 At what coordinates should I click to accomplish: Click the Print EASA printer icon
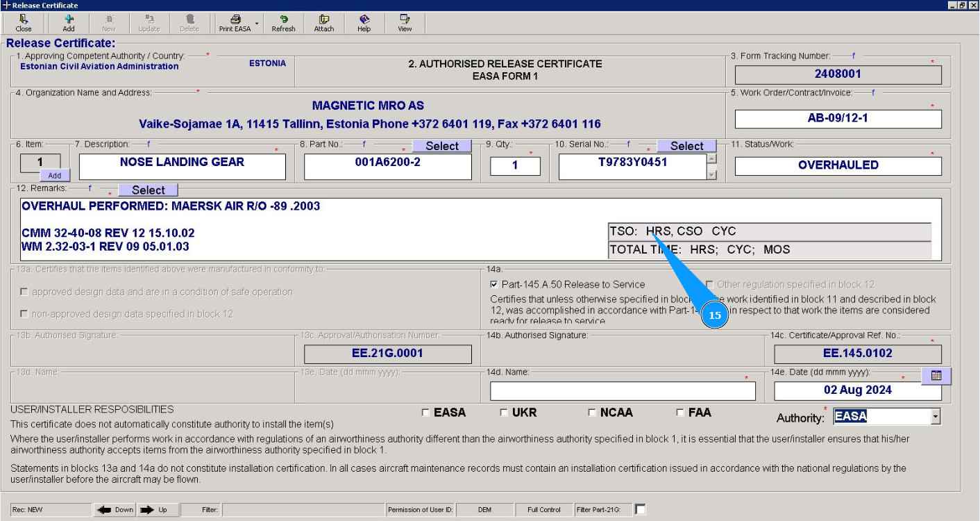click(x=235, y=19)
